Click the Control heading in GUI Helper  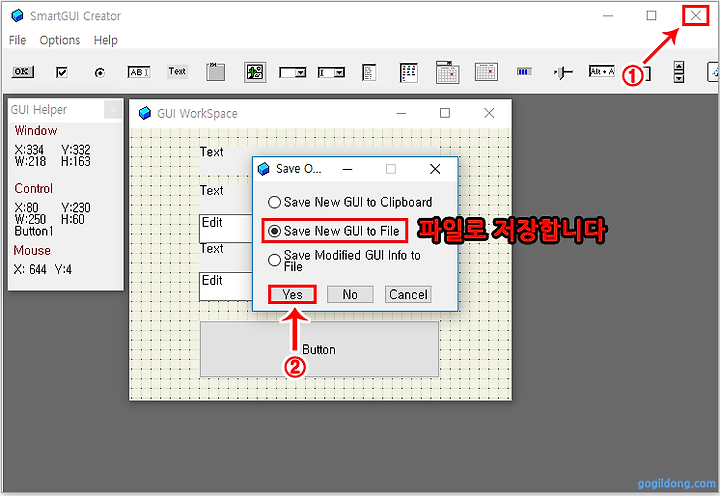[x=34, y=188]
